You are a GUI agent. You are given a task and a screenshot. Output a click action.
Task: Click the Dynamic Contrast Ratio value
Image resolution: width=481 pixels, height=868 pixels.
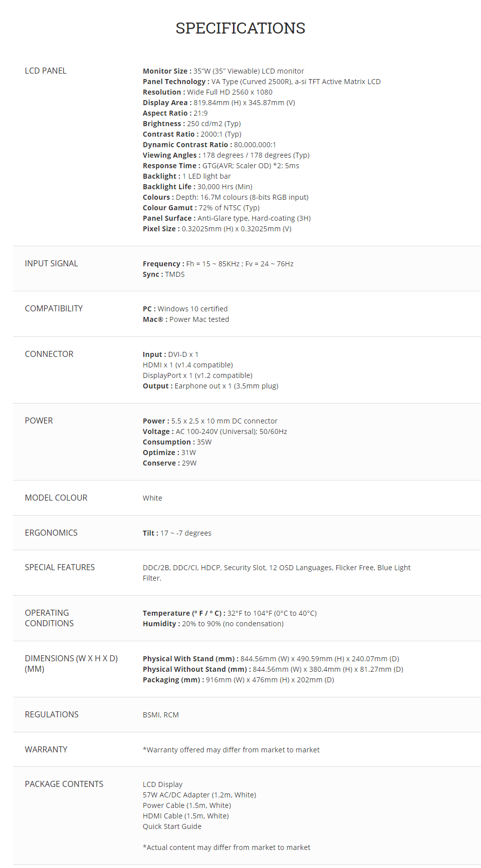click(255, 145)
